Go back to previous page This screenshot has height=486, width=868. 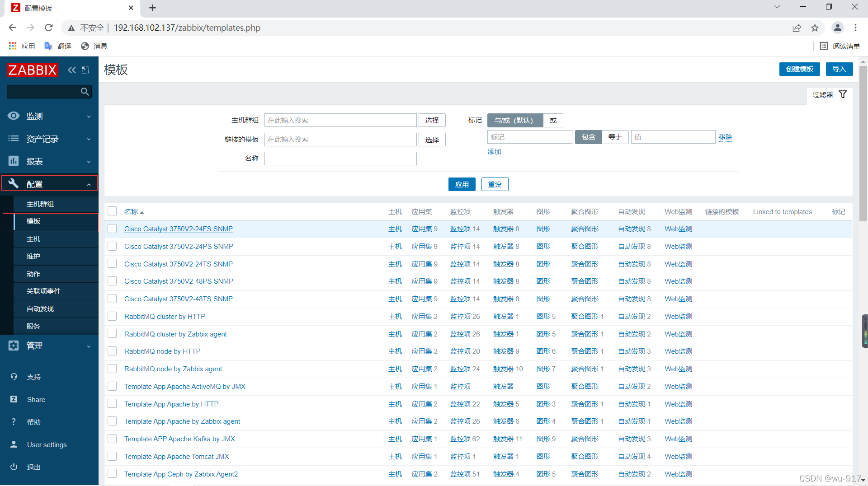(x=12, y=28)
